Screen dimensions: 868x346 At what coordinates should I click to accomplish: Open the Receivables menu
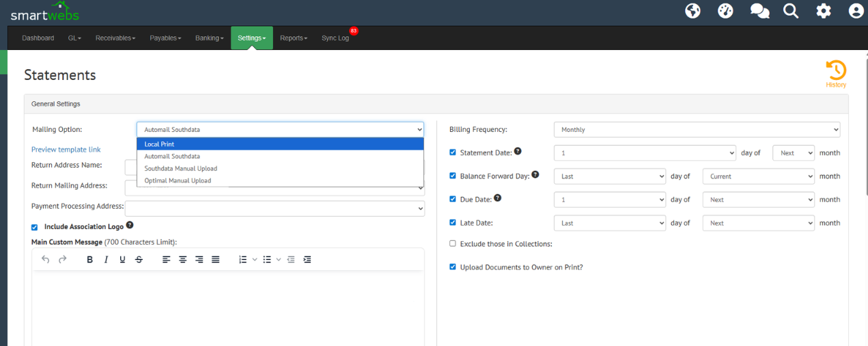tap(115, 38)
